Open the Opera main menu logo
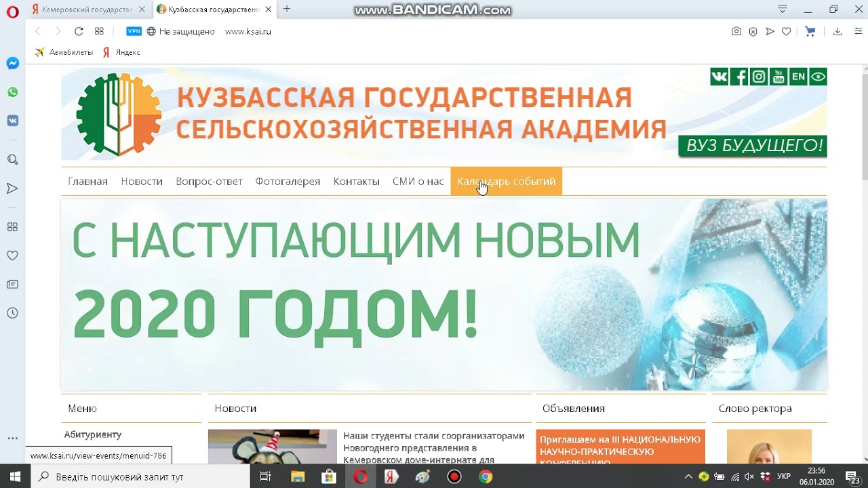This screenshot has height=488, width=868. (12, 12)
